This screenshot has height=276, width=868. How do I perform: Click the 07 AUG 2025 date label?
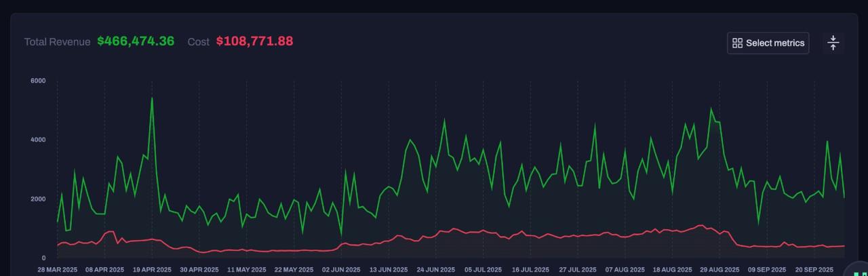(625, 269)
